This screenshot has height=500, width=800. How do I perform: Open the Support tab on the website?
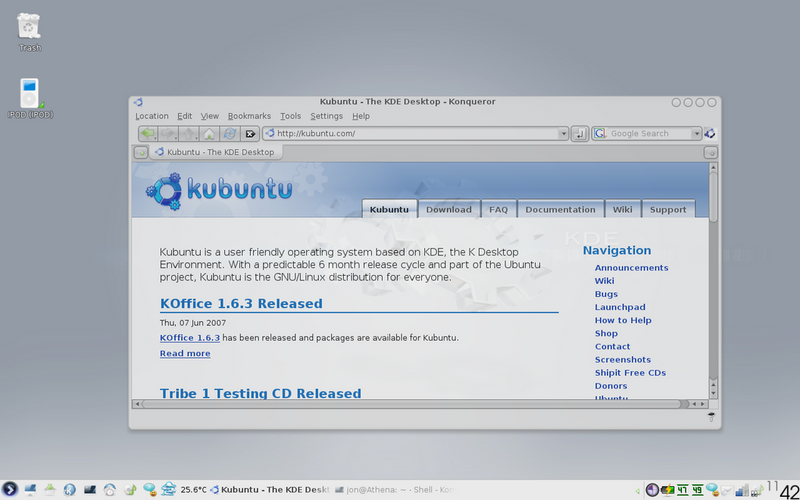(668, 209)
